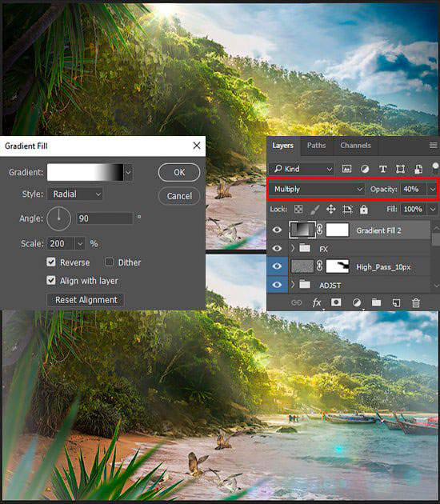440x504 pixels.
Task: Switch to the Channels tab
Action: pos(355,146)
